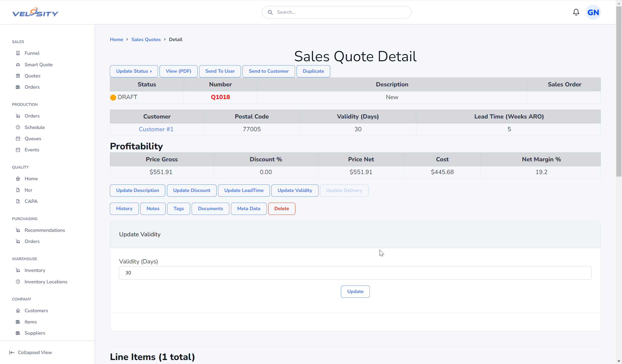Screen dimensions: 622x364
Task: Open the History tab
Action: (x=124, y=209)
